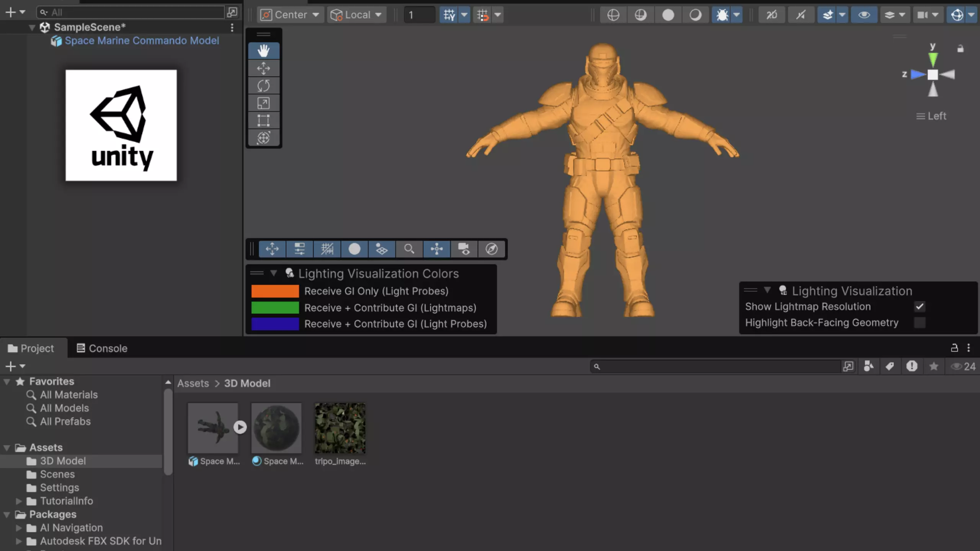The width and height of the screenshot is (980, 551).
Task: Open the Center pivot mode dropdown
Action: click(x=290, y=15)
